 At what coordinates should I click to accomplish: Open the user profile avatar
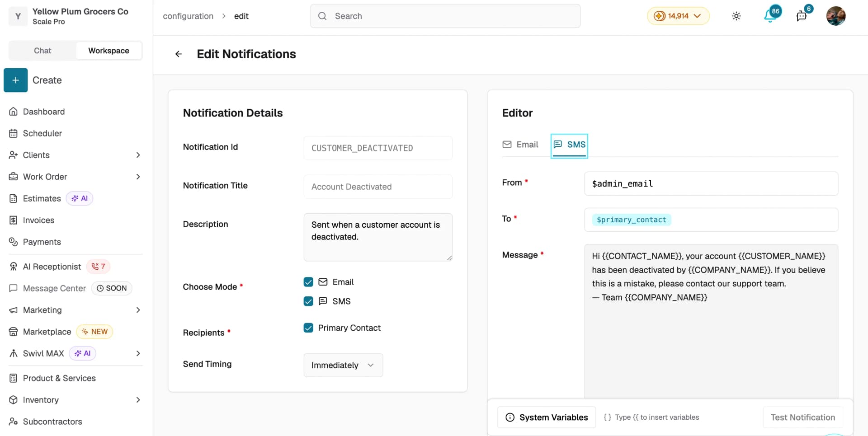coord(835,16)
